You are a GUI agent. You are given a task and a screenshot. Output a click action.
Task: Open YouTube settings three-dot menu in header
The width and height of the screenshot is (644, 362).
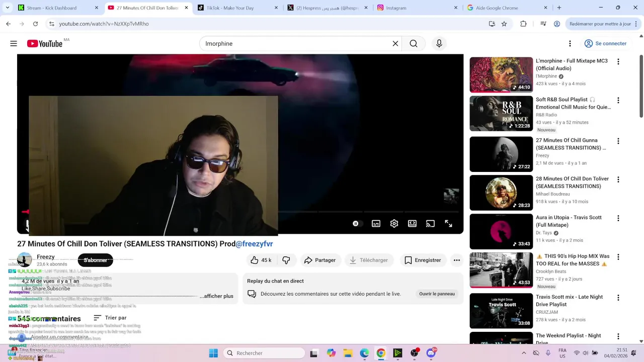(x=570, y=44)
